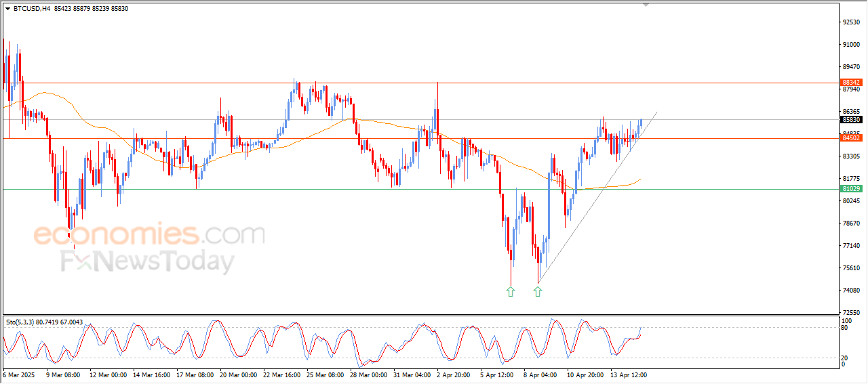Click the 10 Apr 20:00 time label

click(x=585, y=375)
